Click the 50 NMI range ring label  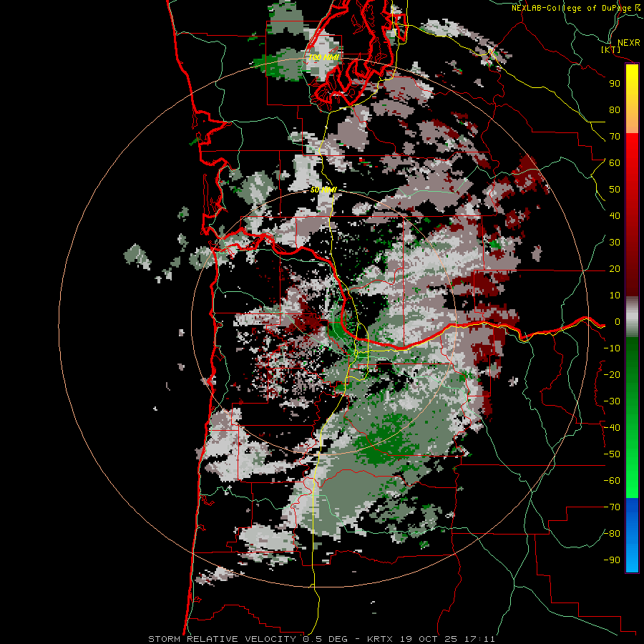click(x=323, y=190)
